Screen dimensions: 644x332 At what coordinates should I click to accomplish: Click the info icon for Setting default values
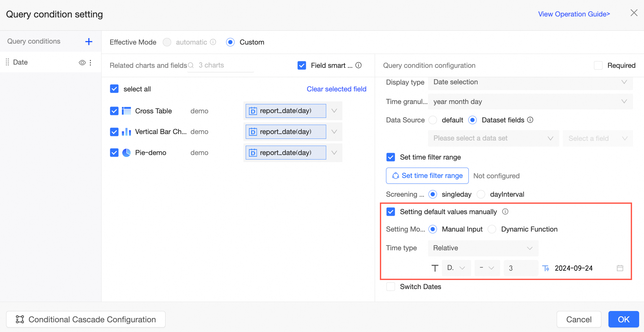(x=505, y=212)
